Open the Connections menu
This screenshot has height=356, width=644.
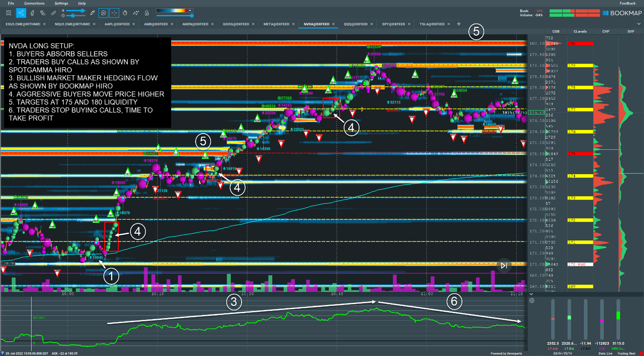(34, 3)
